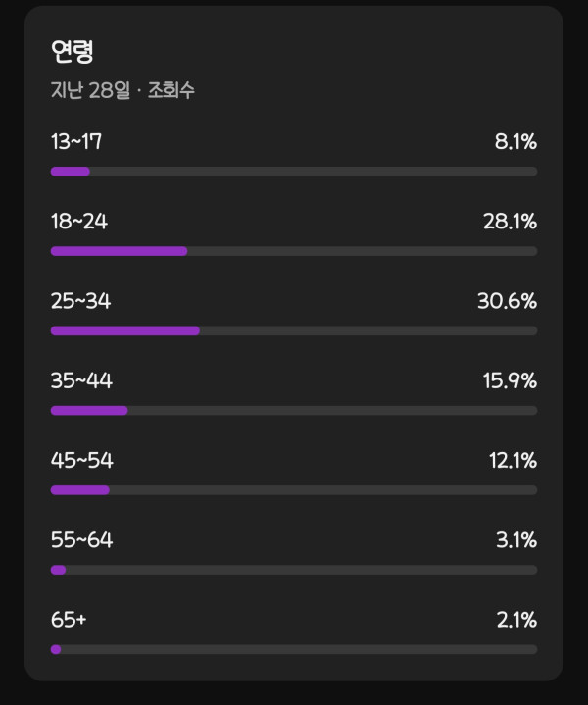Click the 65+ purple progress bar

56,649
